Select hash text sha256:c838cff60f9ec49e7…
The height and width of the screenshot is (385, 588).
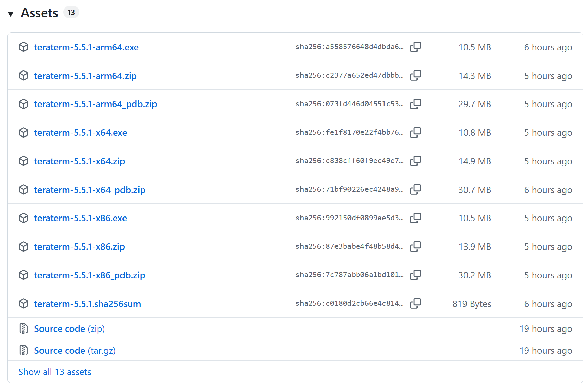click(349, 161)
